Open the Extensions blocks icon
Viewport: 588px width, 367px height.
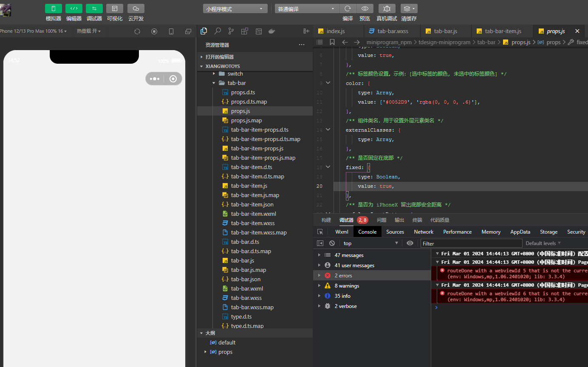click(x=245, y=31)
